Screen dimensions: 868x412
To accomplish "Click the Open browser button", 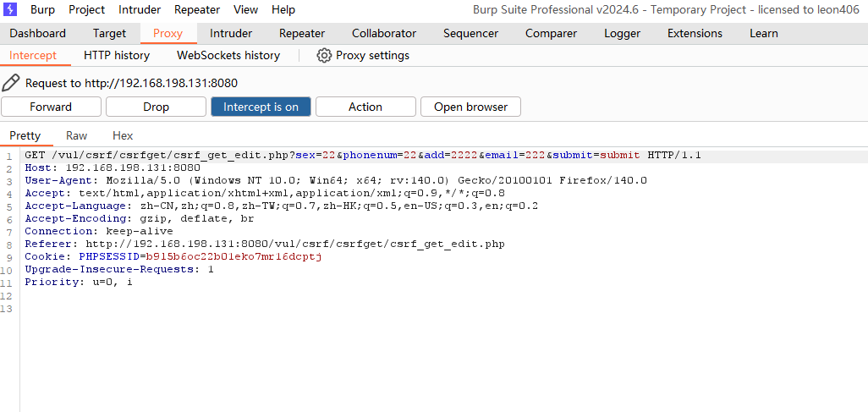I will pos(470,107).
